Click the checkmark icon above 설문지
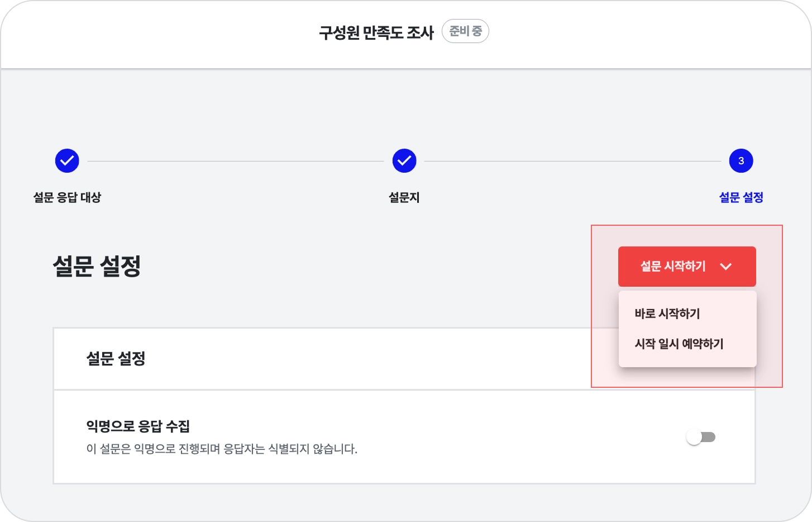Image resolution: width=812 pixels, height=522 pixels. [x=404, y=161]
